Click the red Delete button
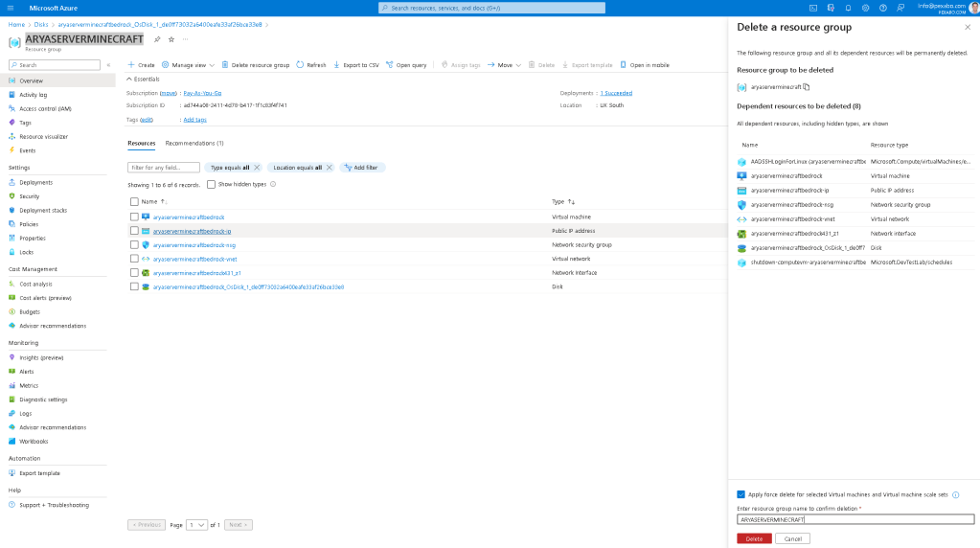 tap(754, 538)
